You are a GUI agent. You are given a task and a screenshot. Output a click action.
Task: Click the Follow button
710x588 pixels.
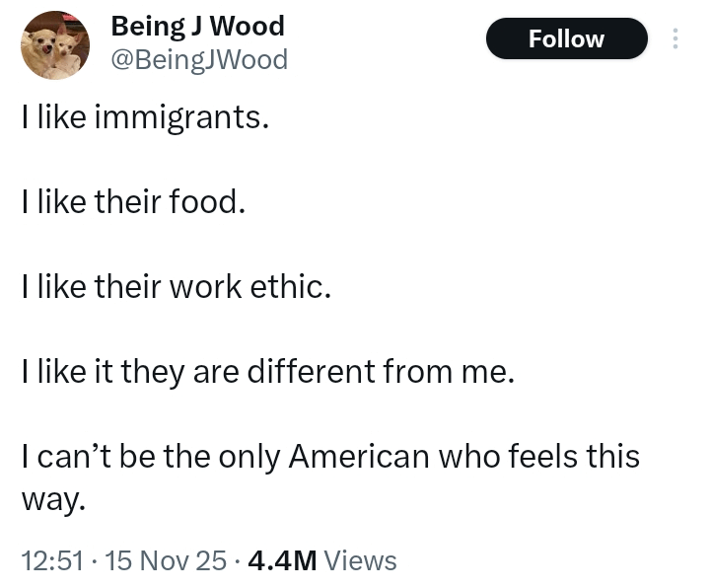(566, 39)
